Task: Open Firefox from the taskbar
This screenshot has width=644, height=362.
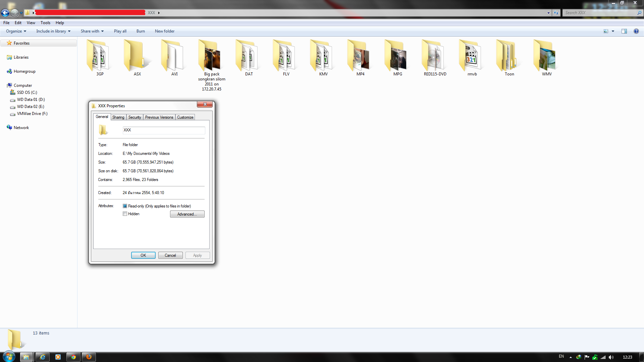Action: click(89, 357)
